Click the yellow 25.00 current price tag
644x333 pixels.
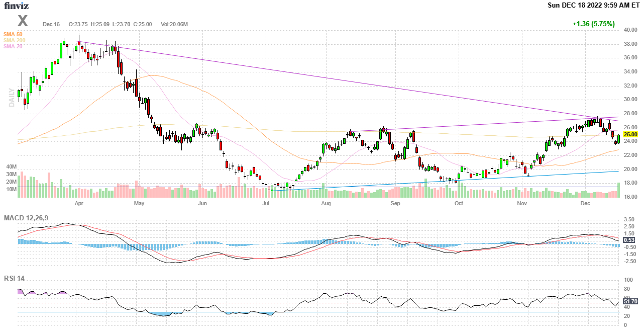pos(630,135)
